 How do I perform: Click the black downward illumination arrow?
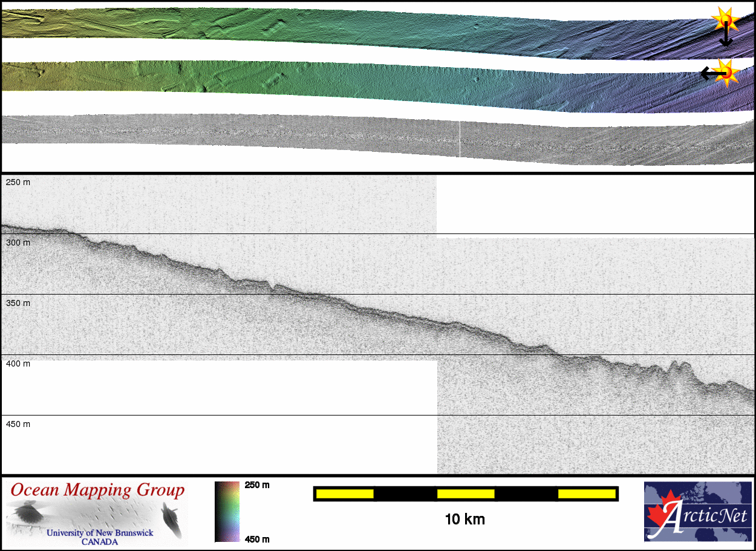coord(726,36)
